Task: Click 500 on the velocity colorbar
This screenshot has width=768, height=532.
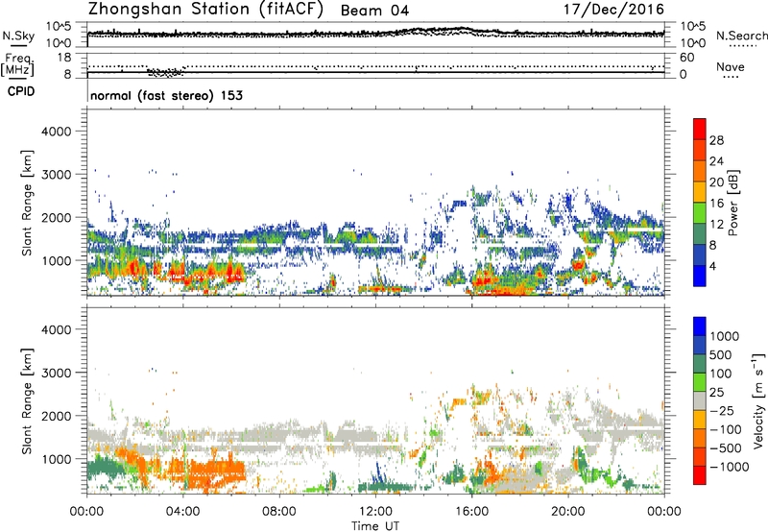Action: (721, 354)
